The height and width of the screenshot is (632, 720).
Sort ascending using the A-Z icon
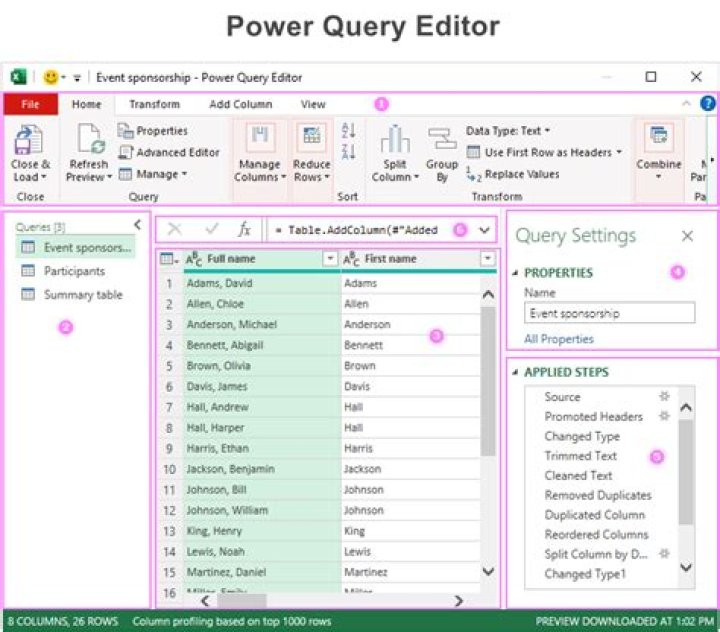click(349, 131)
